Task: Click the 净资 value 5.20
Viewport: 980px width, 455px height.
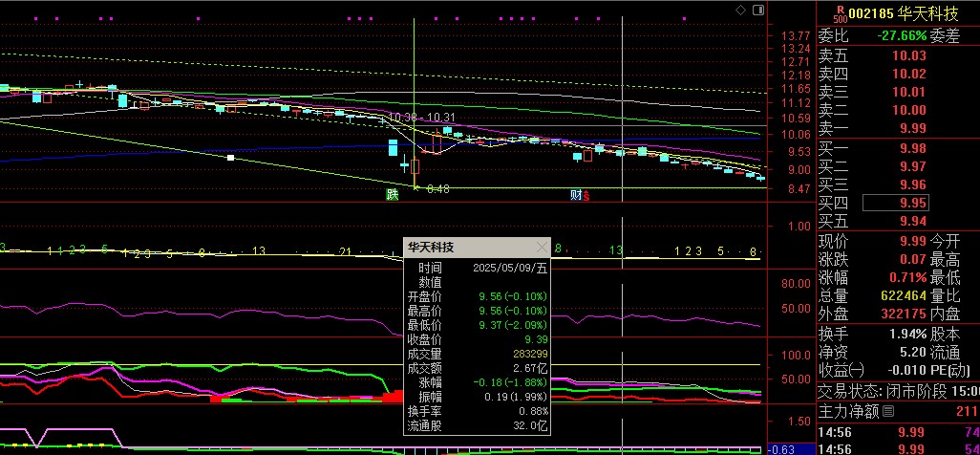Action: point(912,353)
